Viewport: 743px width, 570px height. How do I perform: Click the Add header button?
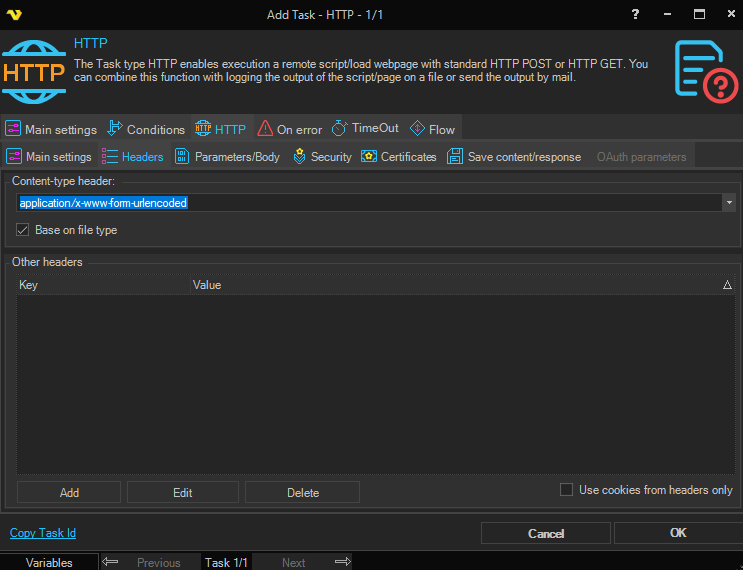tap(69, 493)
